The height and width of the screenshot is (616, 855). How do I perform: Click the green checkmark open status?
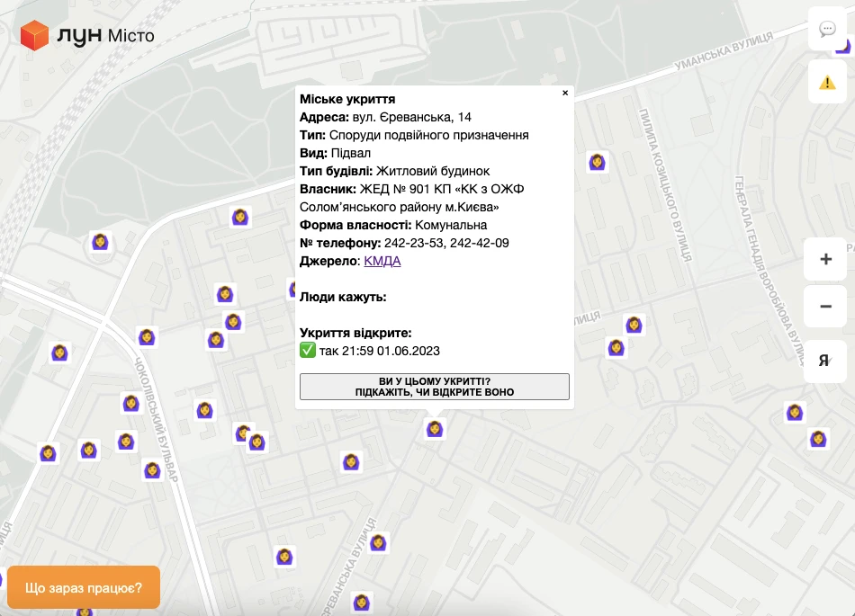(308, 350)
